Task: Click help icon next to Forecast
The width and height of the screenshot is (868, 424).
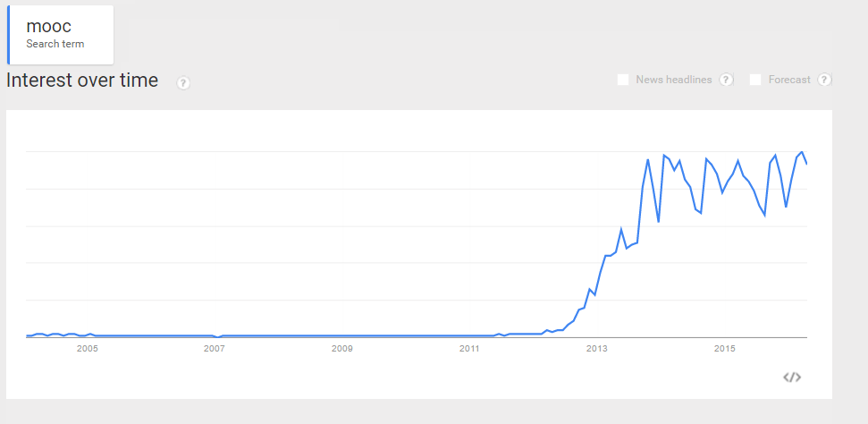Action: (x=824, y=80)
